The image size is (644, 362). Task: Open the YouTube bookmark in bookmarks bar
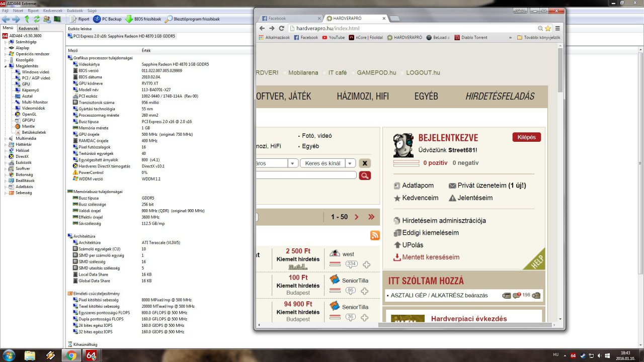point(333,37)
